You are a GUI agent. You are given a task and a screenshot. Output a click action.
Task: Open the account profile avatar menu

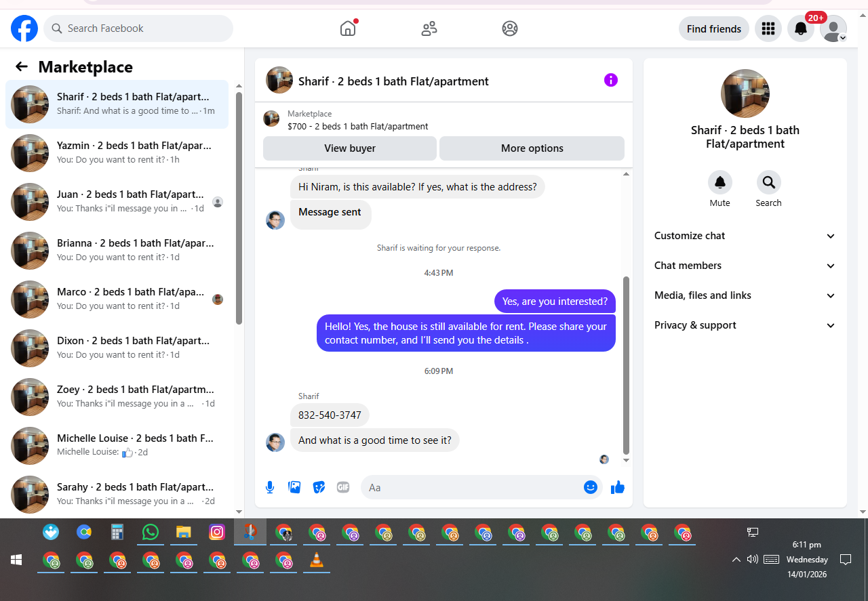pos(833,28)
